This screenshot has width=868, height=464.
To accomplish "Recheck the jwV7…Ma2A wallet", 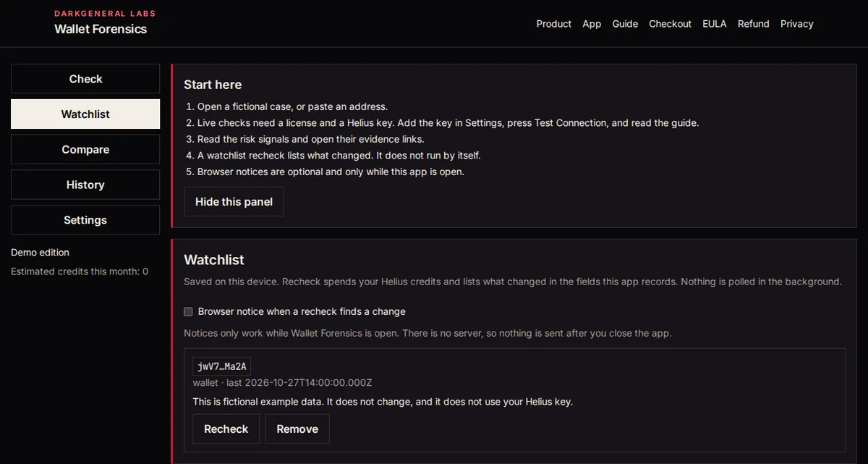I will pos(226,429).
